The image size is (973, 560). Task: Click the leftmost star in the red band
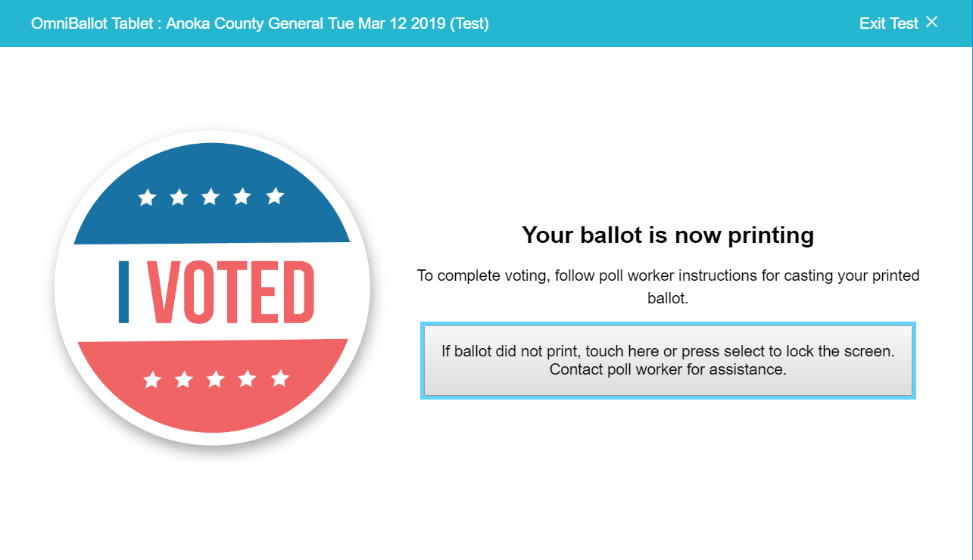[x=152, y=380]
